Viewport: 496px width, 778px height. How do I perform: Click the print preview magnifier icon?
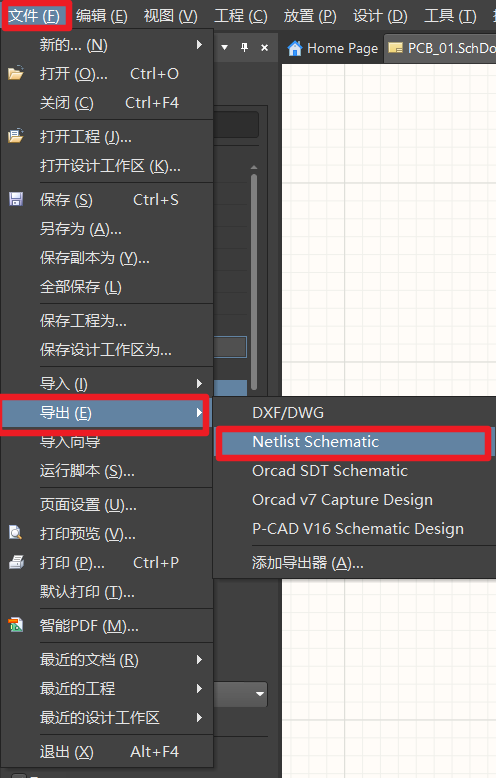[15, 533]
